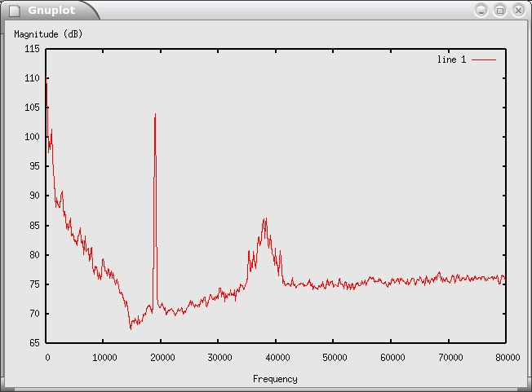Click the 60000 x-axis tick label
This screenshot has width=532, height=392.
coord(391,357)
